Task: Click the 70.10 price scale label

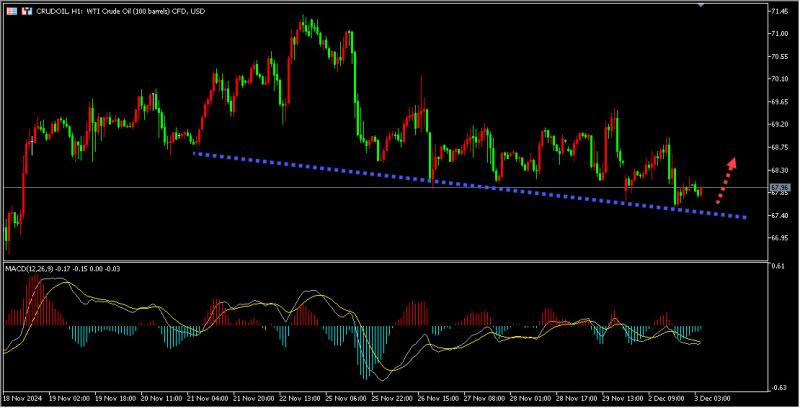Action: pyautogui.click(x=780, y=79)
